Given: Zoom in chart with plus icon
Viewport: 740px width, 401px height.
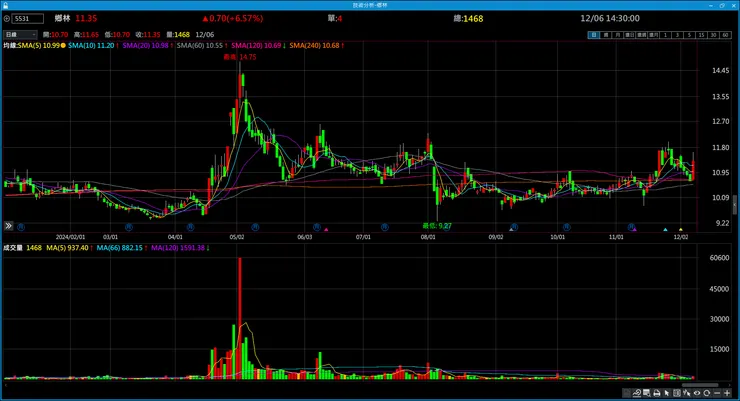Looking at the screenshot, I should [x=727, y=393].
